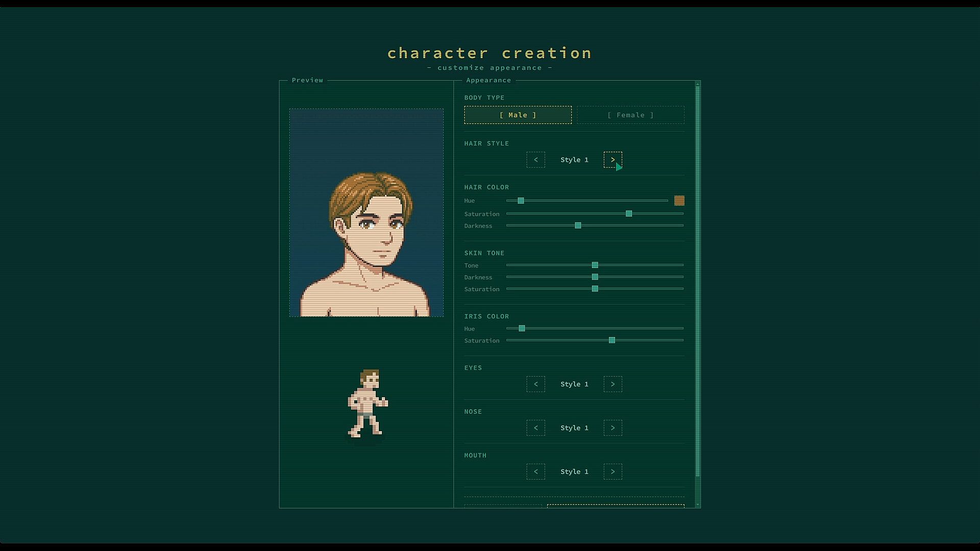Click previous arrow for Hair Style
Viewport: 980px width, 551px height.
point(535,160)
